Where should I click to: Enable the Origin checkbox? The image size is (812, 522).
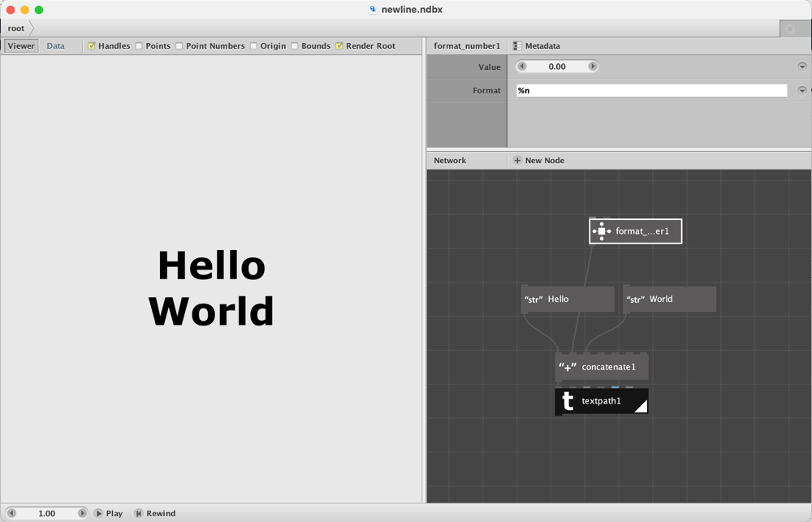253,46
